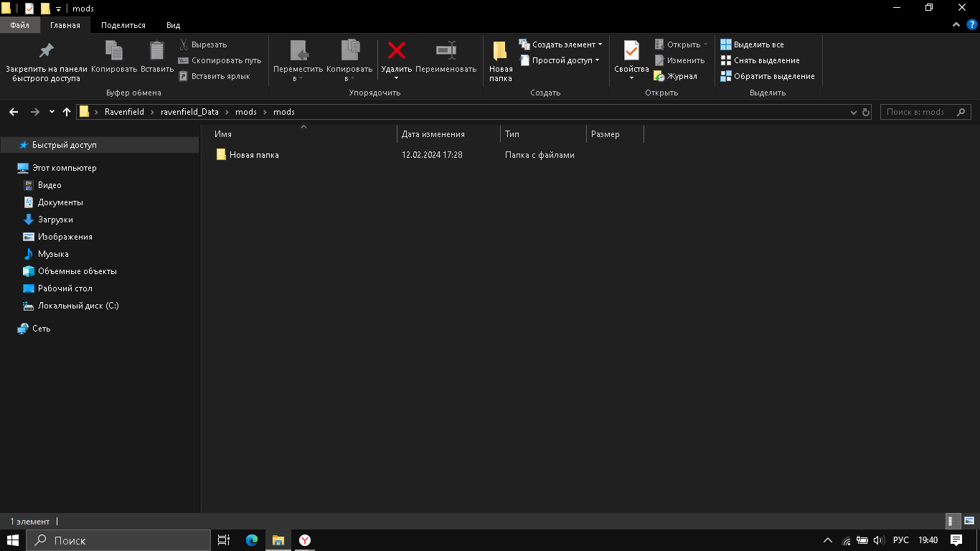Click Обратить выделение
The image size is (980, 551).
click(x=768, y=76)
